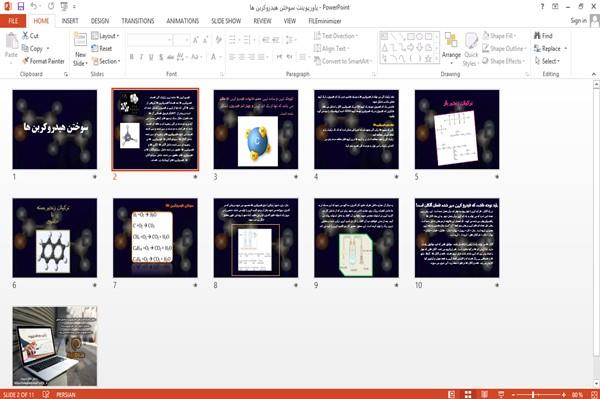
Task: Switch to the INSERT tab
Action: pos(70,21)
